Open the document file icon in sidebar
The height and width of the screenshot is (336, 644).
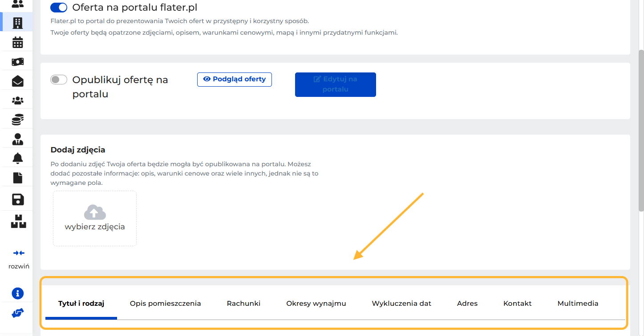pos(18,178)
